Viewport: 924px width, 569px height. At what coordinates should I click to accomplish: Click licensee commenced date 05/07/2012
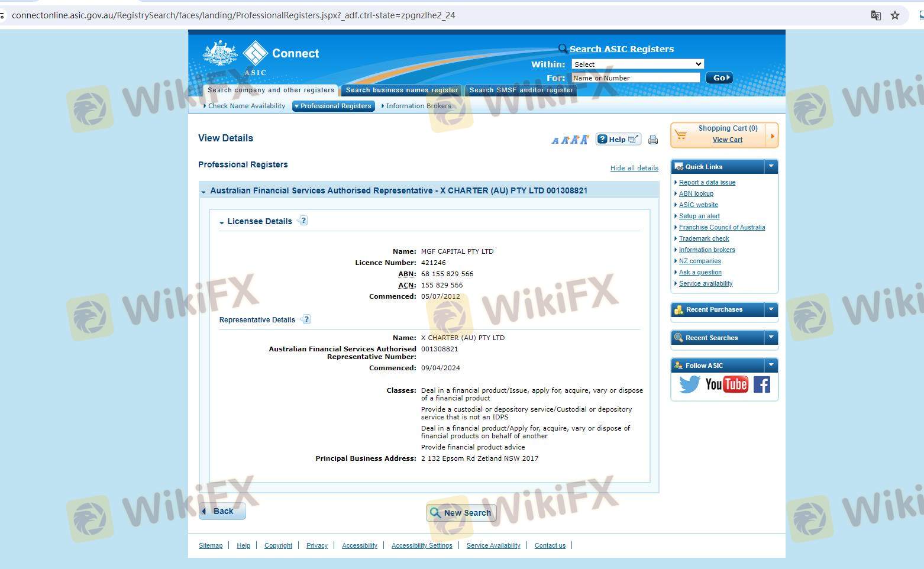coord(441,296)
